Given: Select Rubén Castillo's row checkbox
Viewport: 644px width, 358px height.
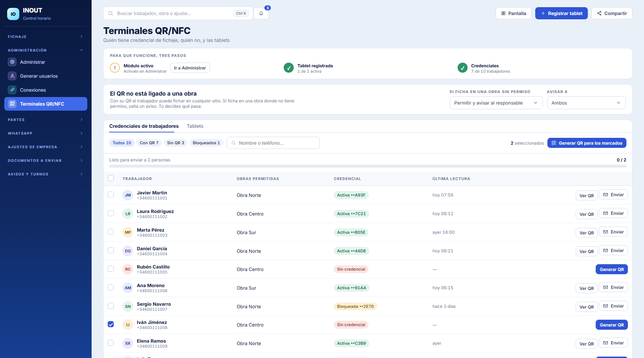Looking at the screenshot, I should pyautogui.click(x=111, y=269).
